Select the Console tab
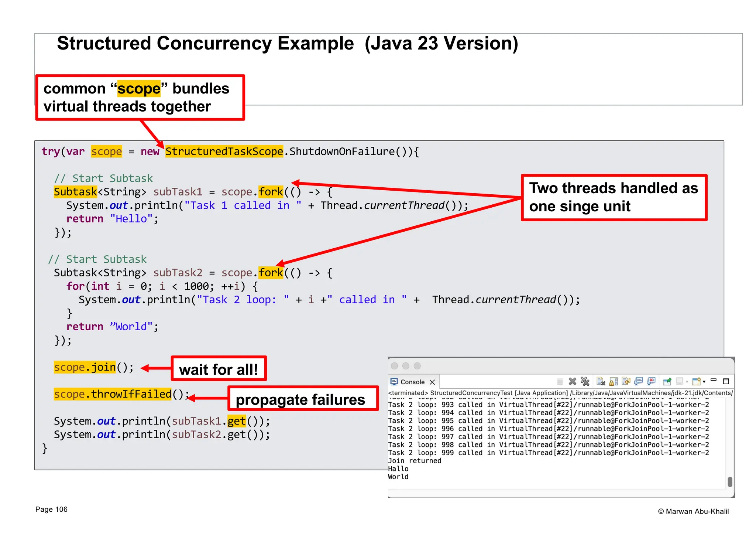 click(x=412, y=382)
